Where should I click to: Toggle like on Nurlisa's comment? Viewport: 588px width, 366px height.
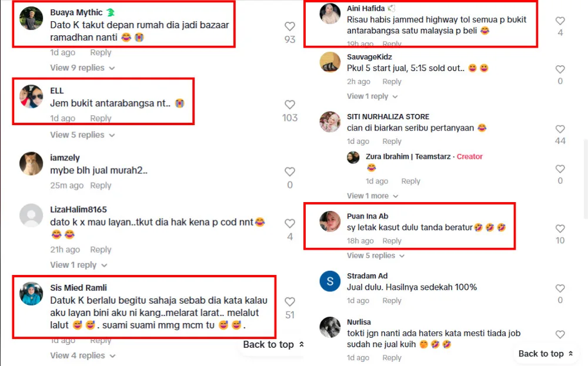point(560,334)
